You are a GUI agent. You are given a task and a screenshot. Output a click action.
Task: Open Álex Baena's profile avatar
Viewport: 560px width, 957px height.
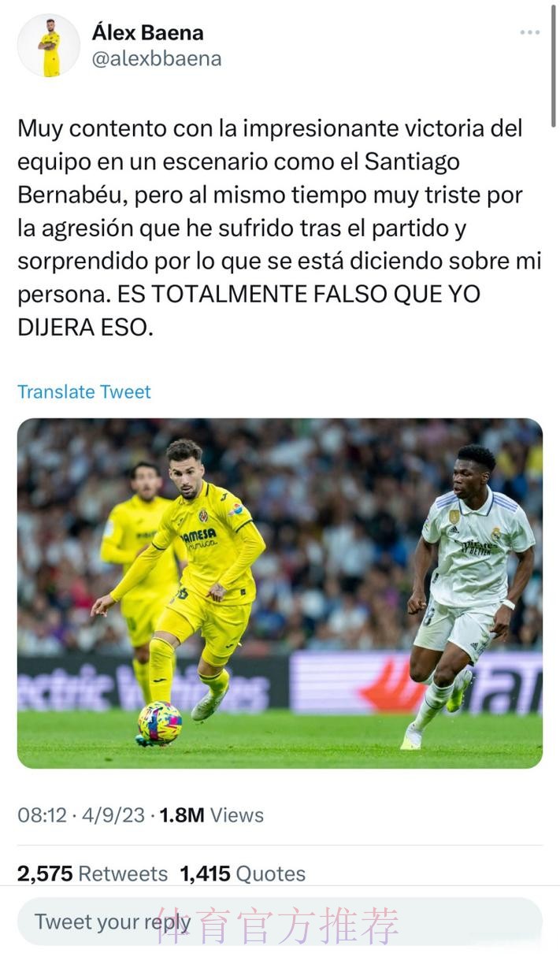click(49, 46)
